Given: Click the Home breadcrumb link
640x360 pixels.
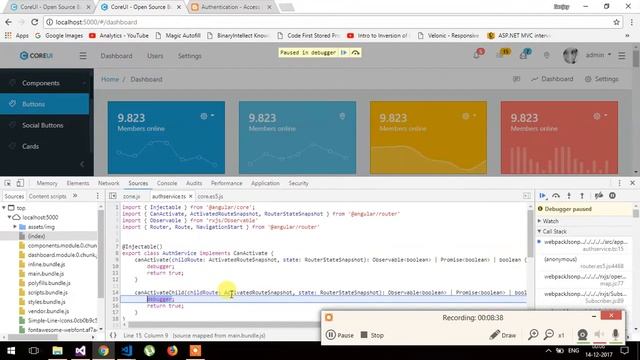Looking at the screenshot, I should [110, 79].
